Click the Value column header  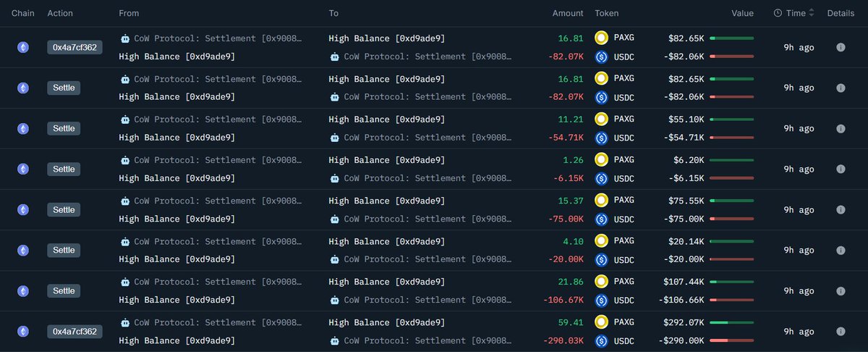pos(742,13)
